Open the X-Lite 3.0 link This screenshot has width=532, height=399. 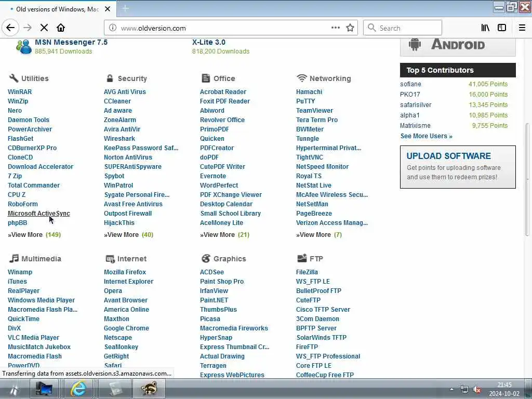209,43
